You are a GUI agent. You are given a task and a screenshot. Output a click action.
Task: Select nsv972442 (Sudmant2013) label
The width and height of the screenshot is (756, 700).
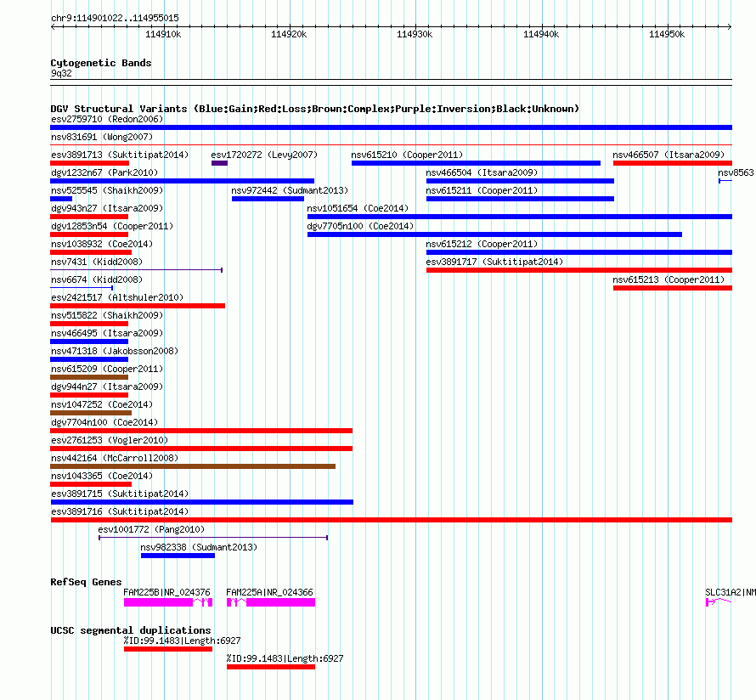[x=290, y=190]
